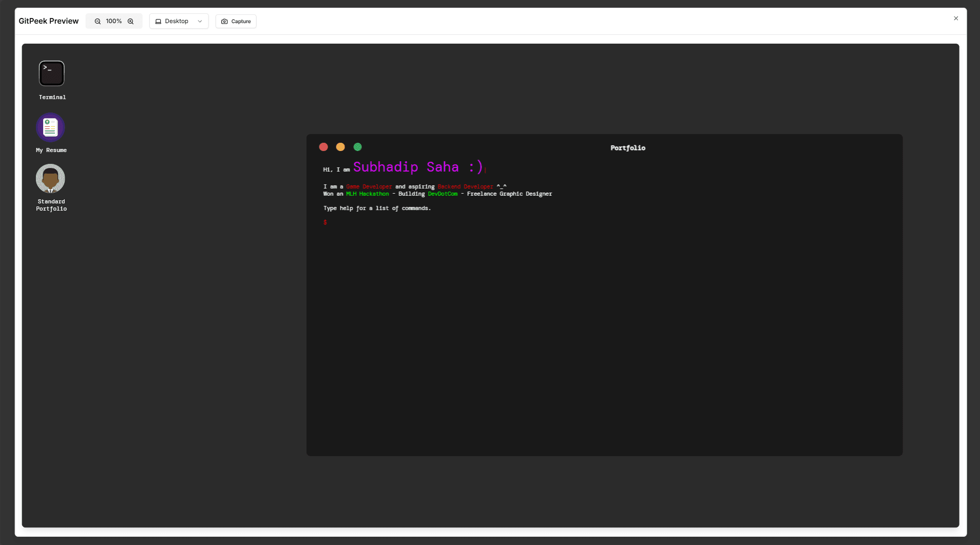
Task: Click the zoom out magnifier icon
Action: (97, 21)
